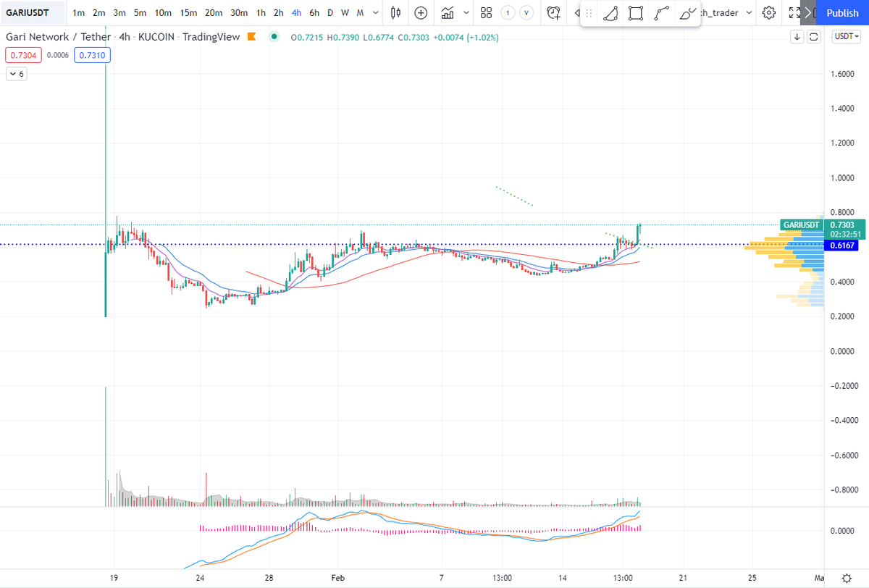The width and height of the screenshot is (869, 588).
Task: Switch to the 2h interval
Action: coord(278,12)
